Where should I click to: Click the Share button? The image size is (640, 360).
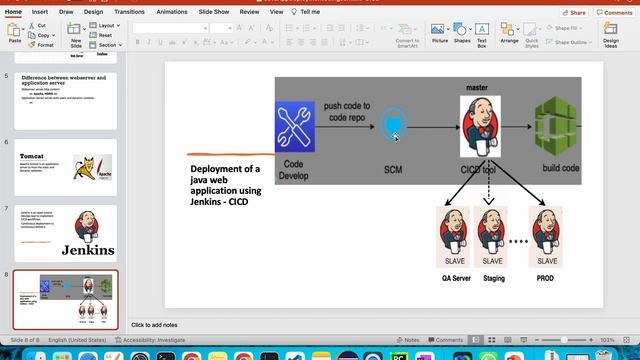click(574, 13)
